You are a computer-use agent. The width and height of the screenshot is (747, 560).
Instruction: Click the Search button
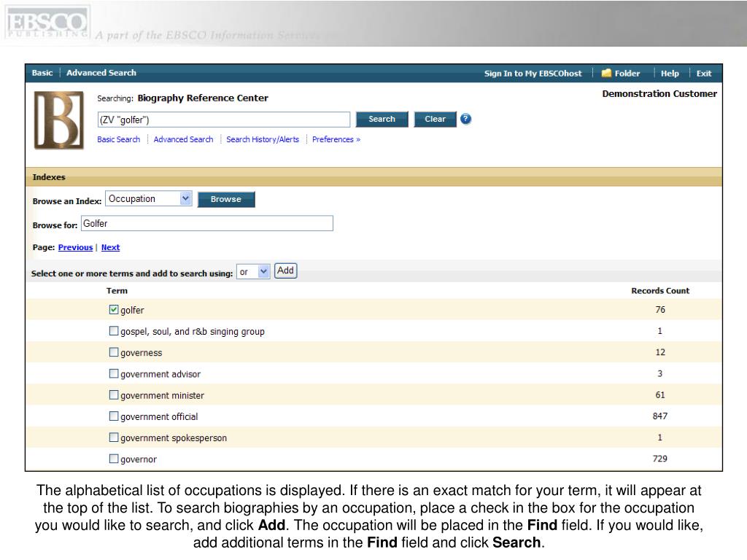382,119
